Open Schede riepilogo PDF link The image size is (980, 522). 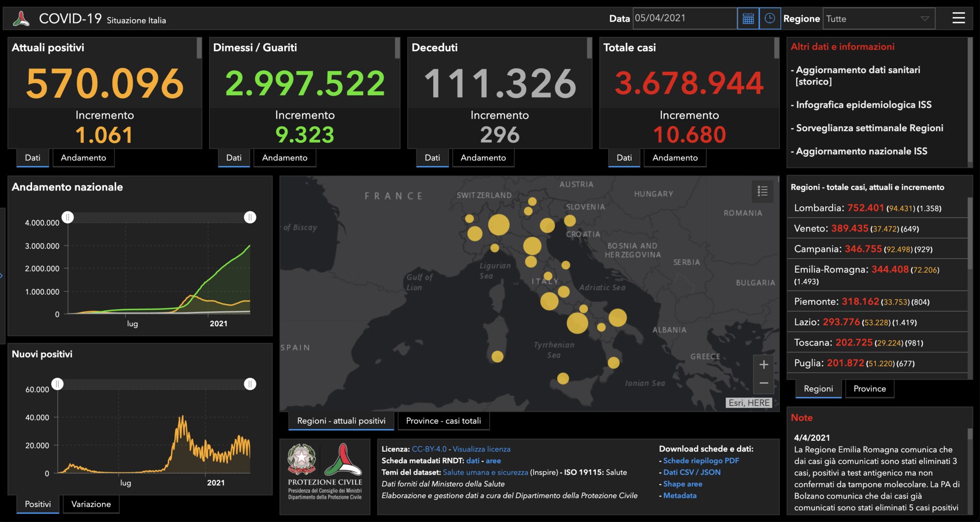tap(701, 460)
